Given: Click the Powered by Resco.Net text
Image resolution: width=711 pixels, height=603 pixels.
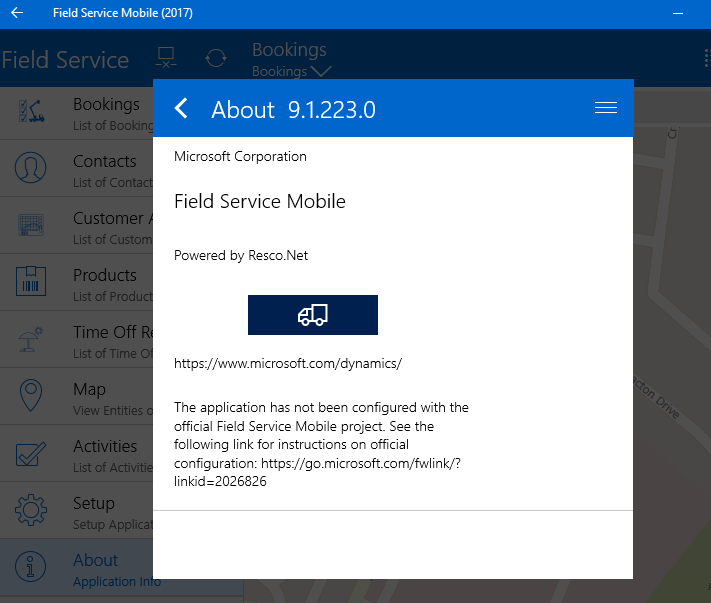Looking at the screenshot, I should coord(241,256).
